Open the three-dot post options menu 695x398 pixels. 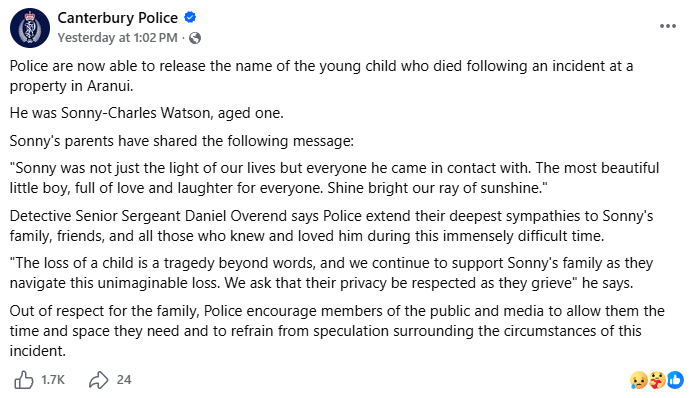pos(668,26)
